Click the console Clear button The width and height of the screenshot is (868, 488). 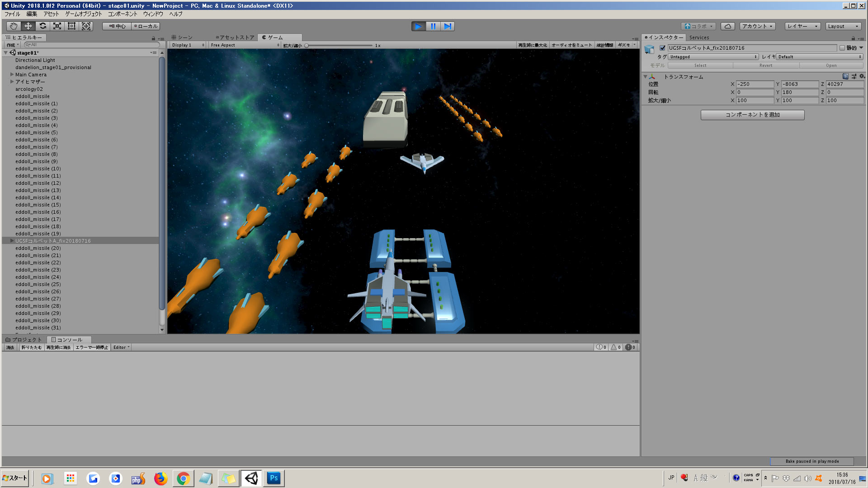pos(10,347)
